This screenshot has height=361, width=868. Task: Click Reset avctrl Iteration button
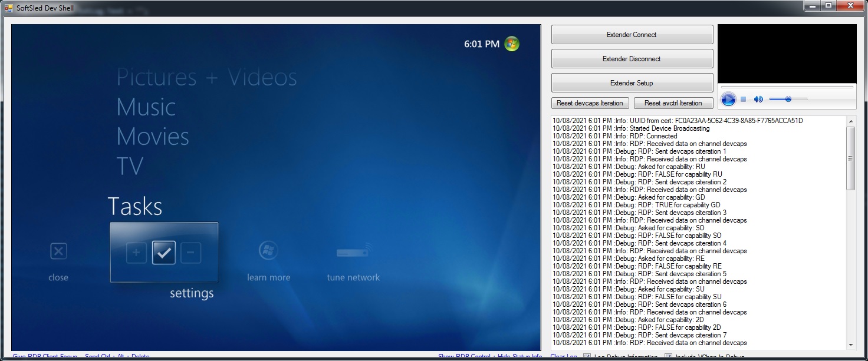673,103
